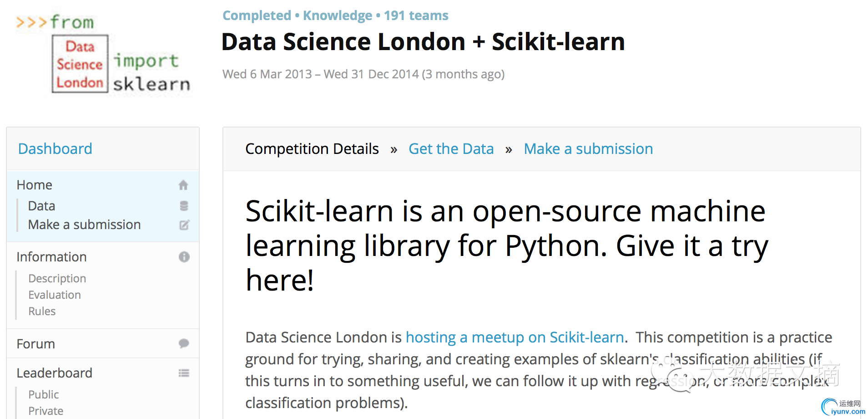Viewport: 868px width, 419px height.
Task: View the Private leaderboard
Action: (46, 411)
